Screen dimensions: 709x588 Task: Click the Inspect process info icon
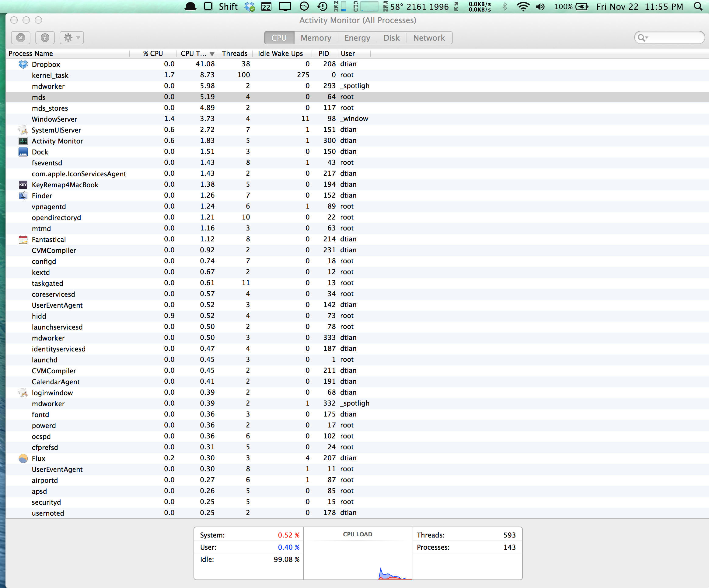[45, 37]
